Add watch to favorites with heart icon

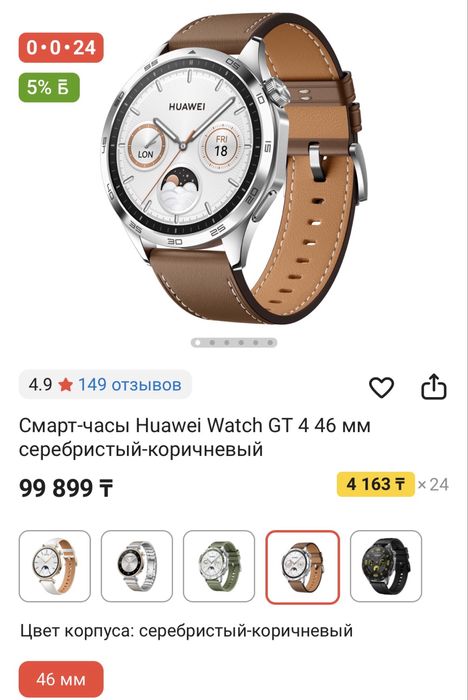381,387
